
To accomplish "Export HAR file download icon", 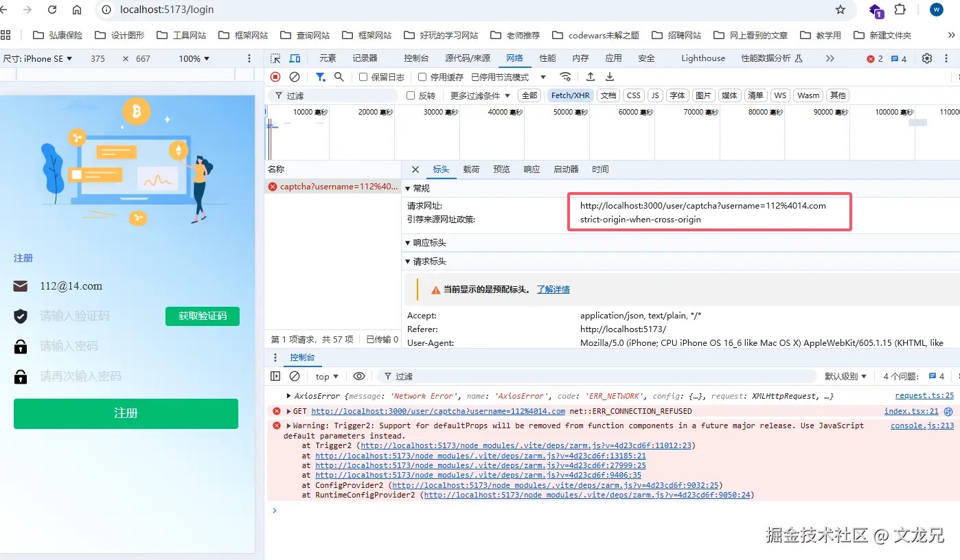I will [x=610, y=77].
